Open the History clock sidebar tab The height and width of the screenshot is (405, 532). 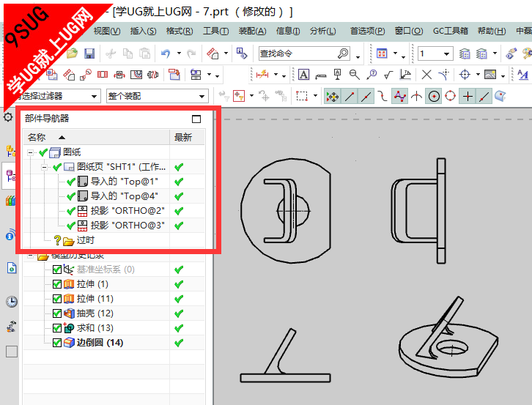point(12,302)
